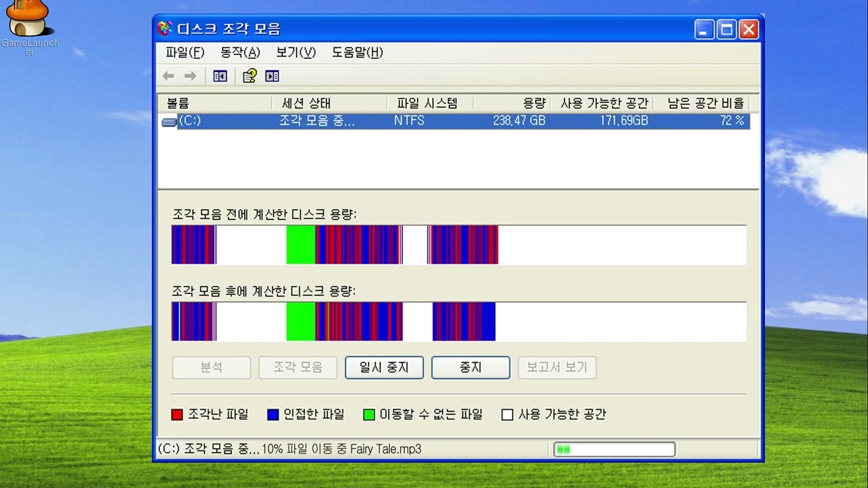Click the defragmentation progress bar
Image resolution: width=868 pixels, height=488 pixels.
click(x=614, y=449)
